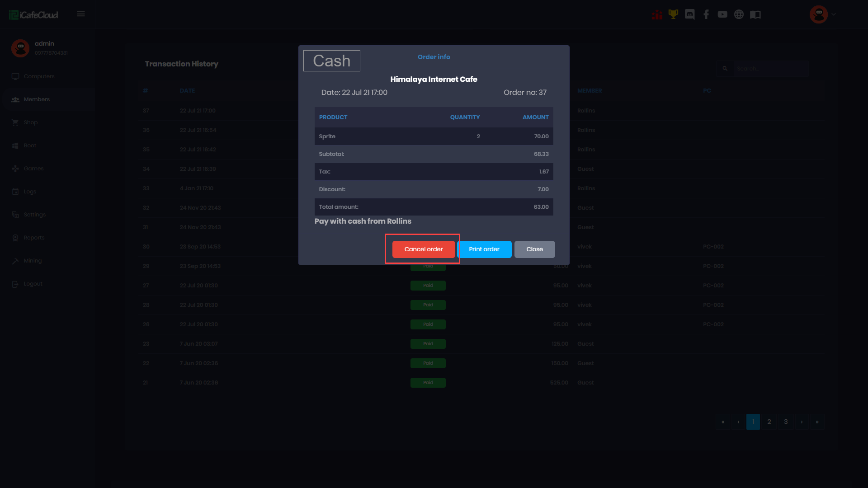This screenshot has width=868, height=488.
Task: Click the Facebook icon
Action: [x=706, y=14]
